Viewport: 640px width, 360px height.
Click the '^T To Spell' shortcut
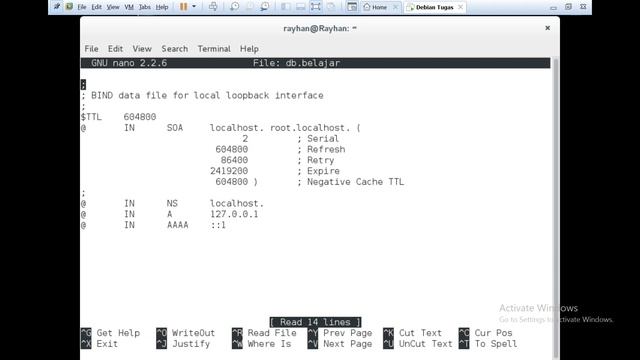tap(488, 344)
